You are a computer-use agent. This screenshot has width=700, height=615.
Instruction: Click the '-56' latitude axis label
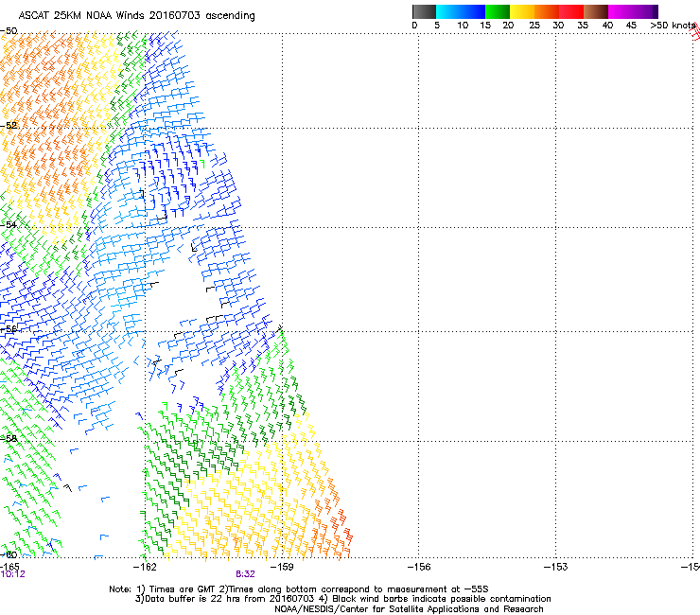pos(9,329)
